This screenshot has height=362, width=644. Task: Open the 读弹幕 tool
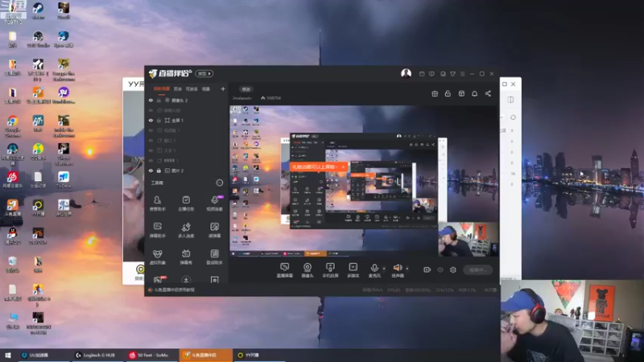pyautogui.click(x=214, y=230)
